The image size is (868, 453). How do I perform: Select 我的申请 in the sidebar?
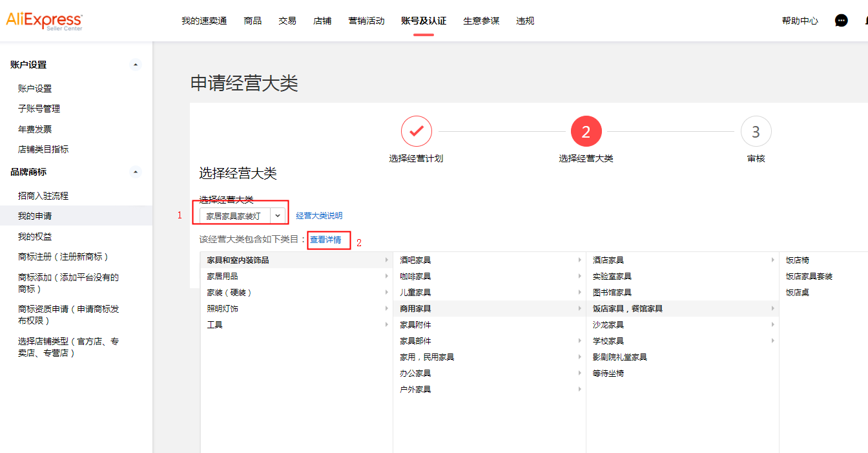point(35,216)
